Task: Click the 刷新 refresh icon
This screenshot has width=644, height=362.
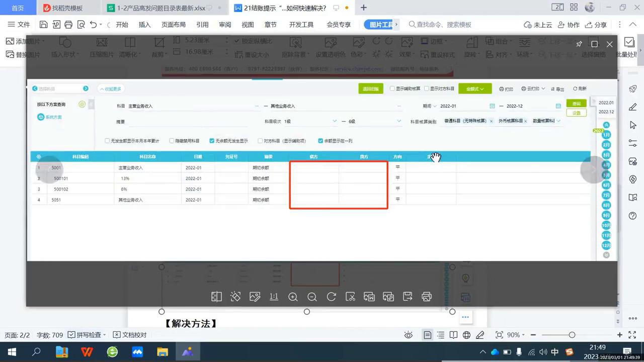Action: 579,88
